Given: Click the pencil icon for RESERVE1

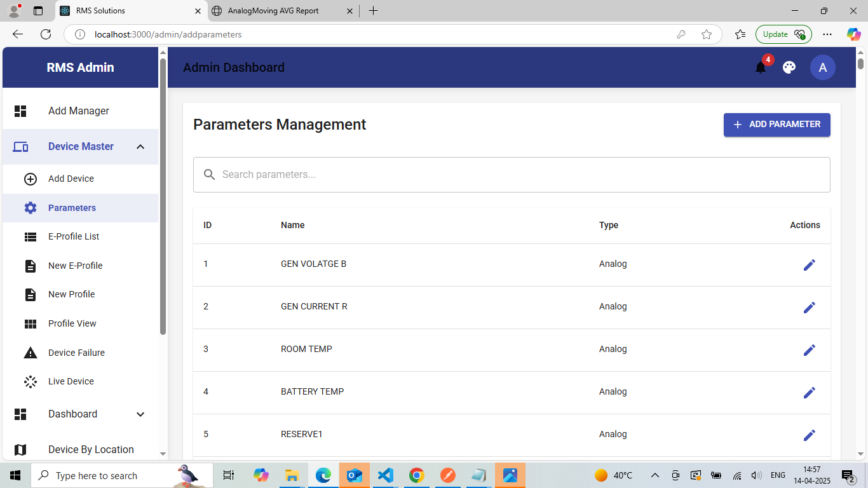Looking at the screenshot, I should (x=809, y=435).
